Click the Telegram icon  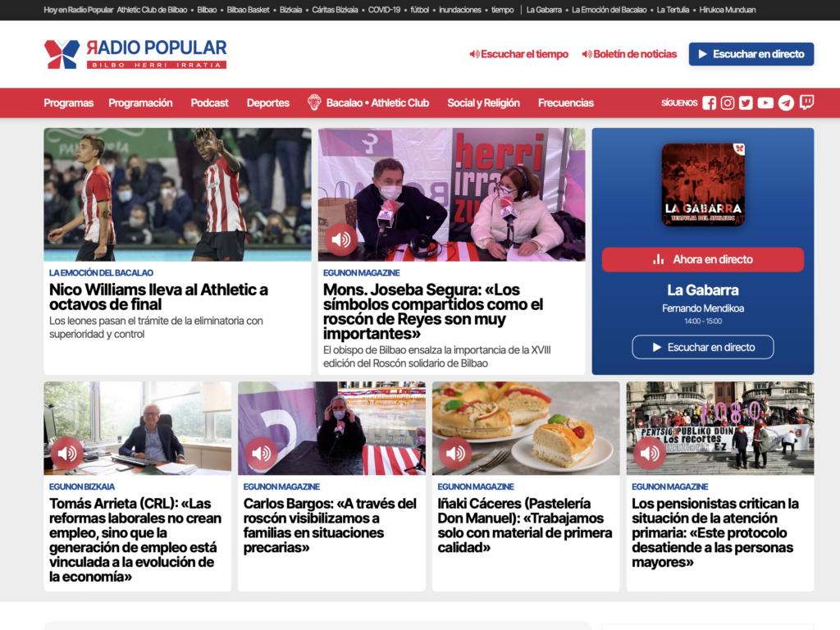pos(786,103)
